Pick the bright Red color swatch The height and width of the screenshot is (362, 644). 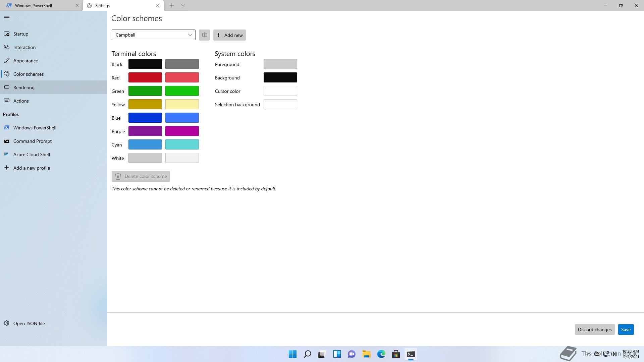(182, 77)
